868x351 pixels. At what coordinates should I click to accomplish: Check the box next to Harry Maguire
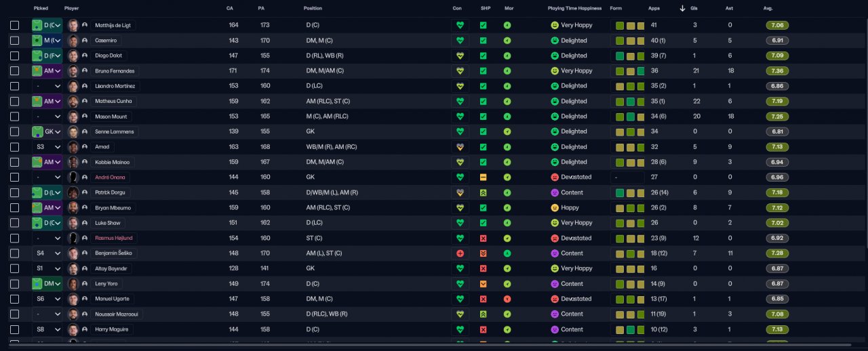click(15, 329)
